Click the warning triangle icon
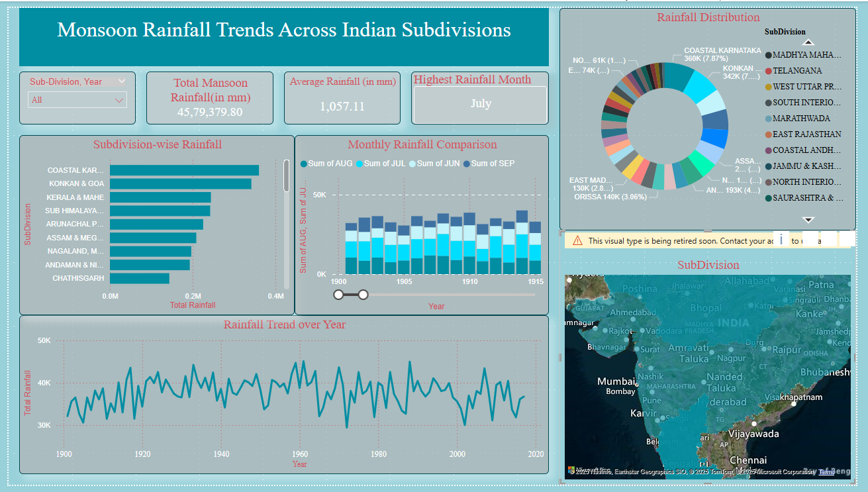The width and height of the screenshot is (868, 492). pyautogui.click(x=577, y=241)
